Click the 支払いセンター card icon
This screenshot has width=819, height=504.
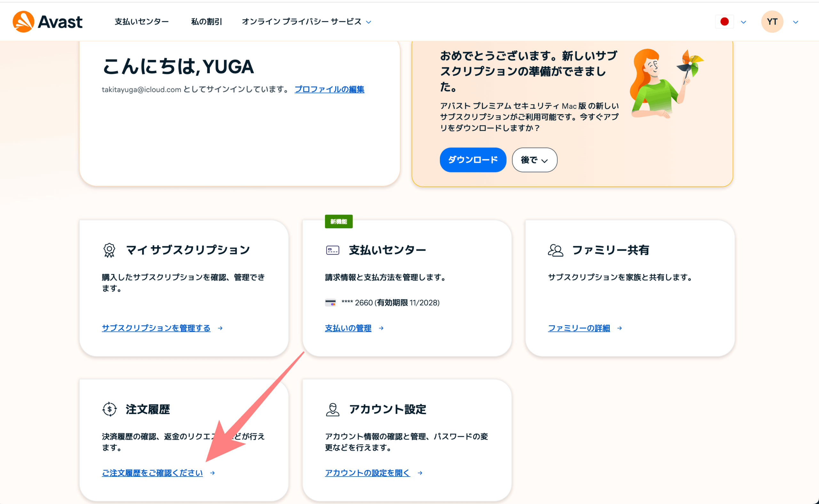332,250
